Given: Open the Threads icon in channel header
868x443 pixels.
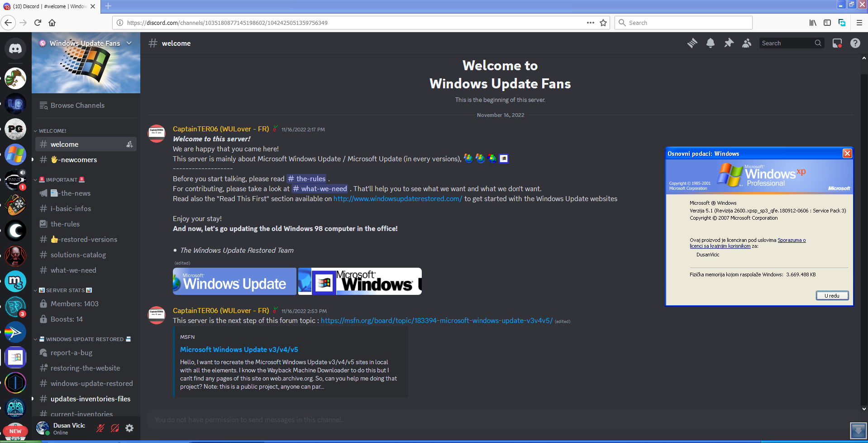Looking at the screenshot, I should (x=692, y=43).
